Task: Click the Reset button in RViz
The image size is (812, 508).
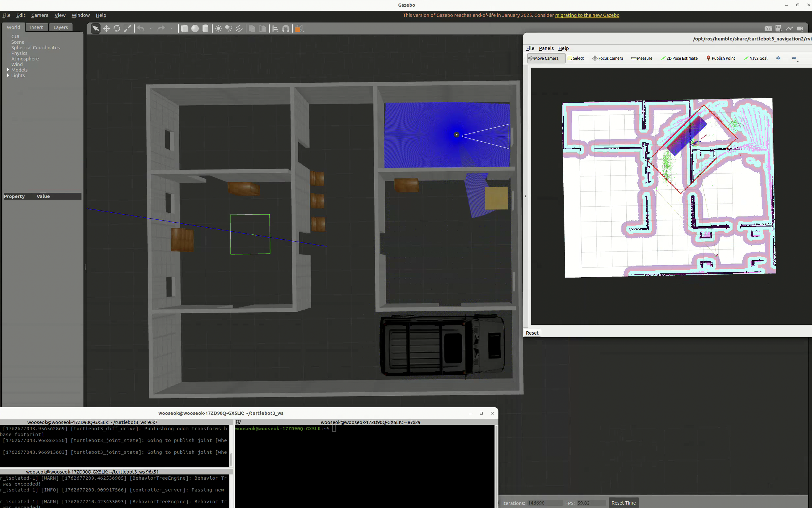Action: [532, 333]
